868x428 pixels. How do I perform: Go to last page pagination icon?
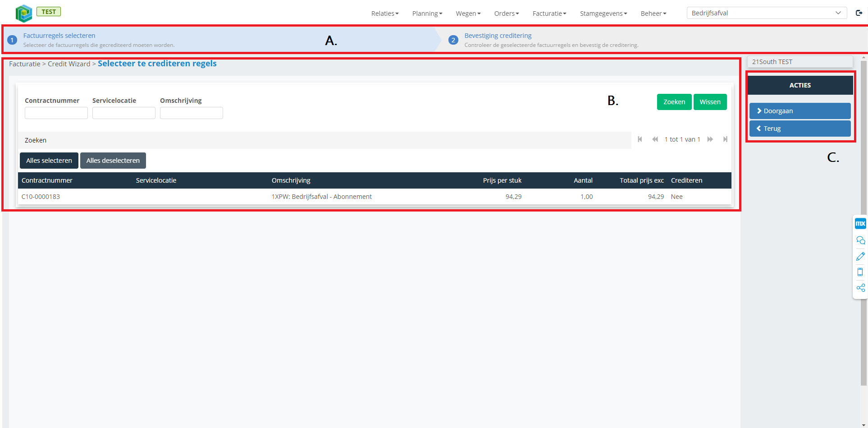tap(725, 139)
